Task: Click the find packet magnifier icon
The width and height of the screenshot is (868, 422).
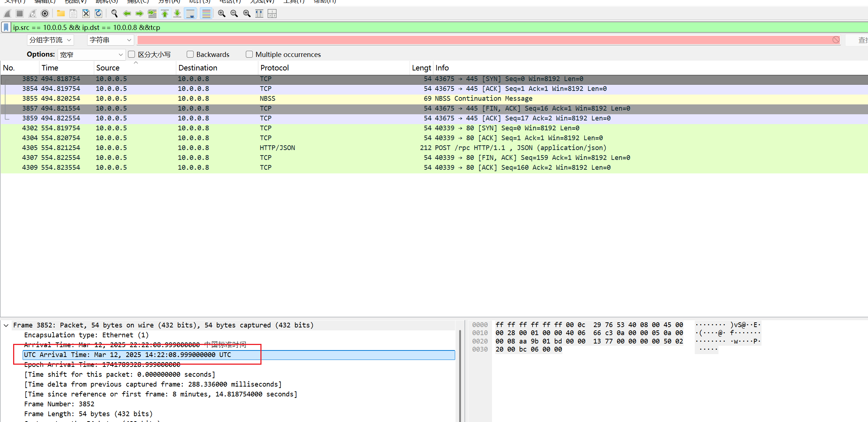Action: (114, 14)
